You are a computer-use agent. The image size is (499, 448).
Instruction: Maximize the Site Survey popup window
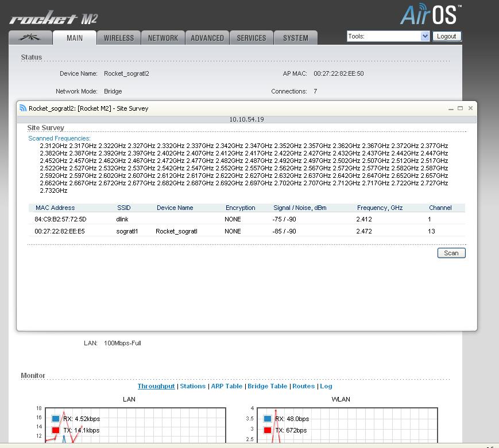460,108
